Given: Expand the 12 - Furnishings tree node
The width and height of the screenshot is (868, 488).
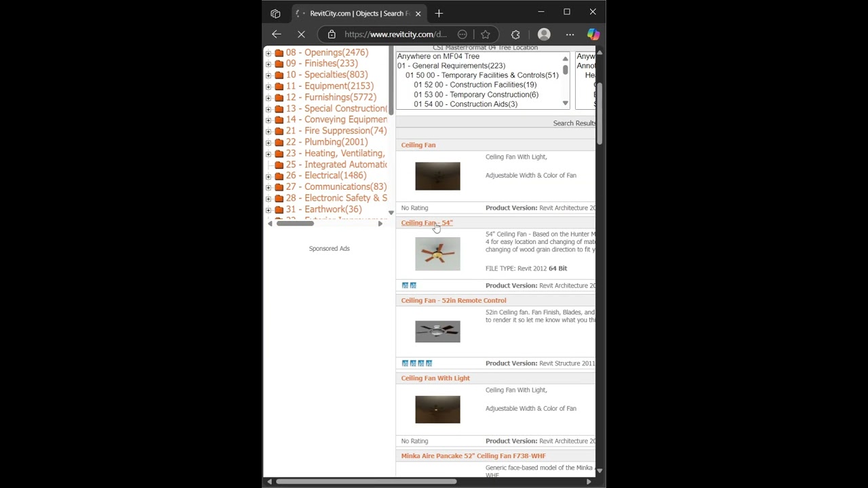Looking at the screenshot, I should [269, 98].
